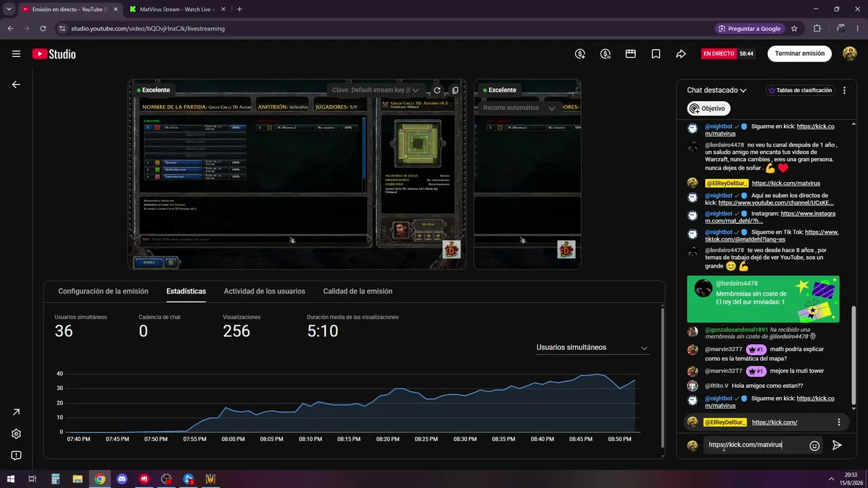The image size is (868, 488).
Task: Click the statistics panel vertical scrollbar
Action: [x=662, y=377]
